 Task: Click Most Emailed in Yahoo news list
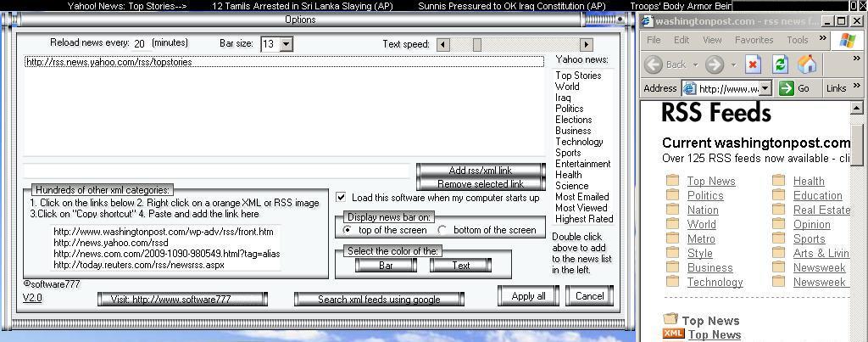581,197
